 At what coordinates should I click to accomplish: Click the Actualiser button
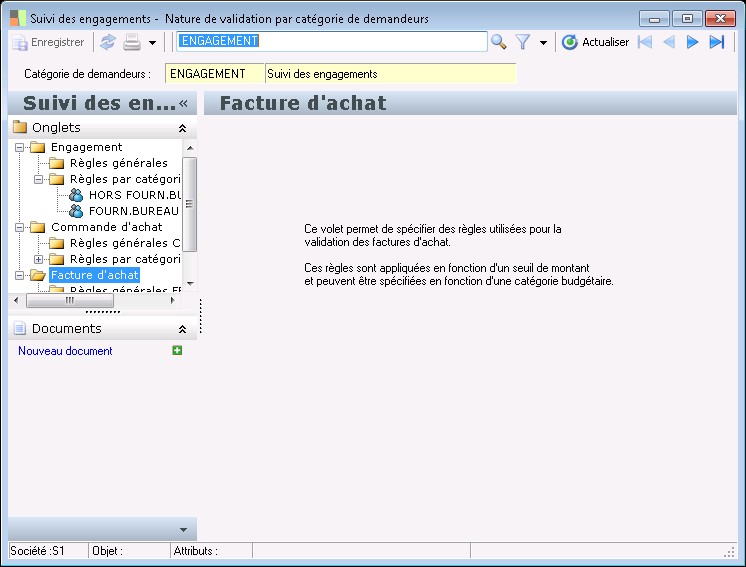595,42
